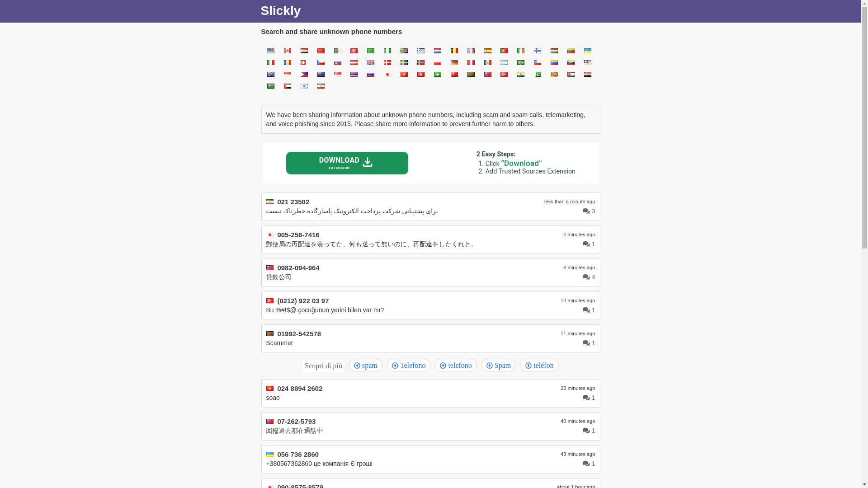Go to the Slickly home page title
Image resolution: width=868 pixels, height=488 pixels.
click(x=280, y=11)
